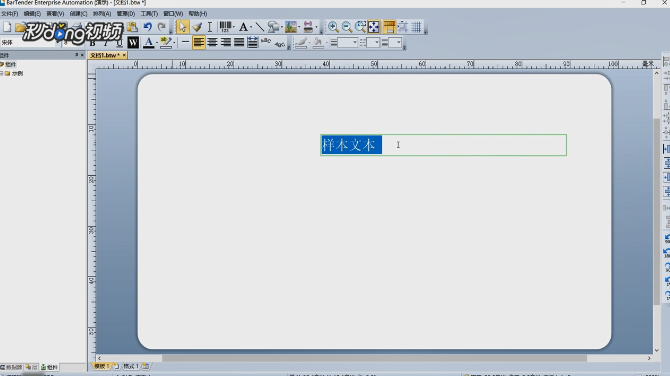Image resolution: width=670 pixels, height=376 pixels.
Task: Click the horizontal scrollbar thumb
Action: [374, 358]
